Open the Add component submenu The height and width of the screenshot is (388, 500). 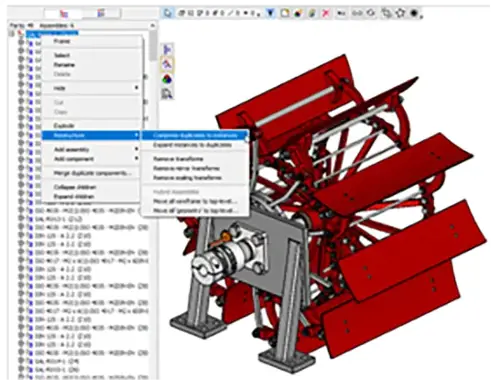tap(136, 159)
